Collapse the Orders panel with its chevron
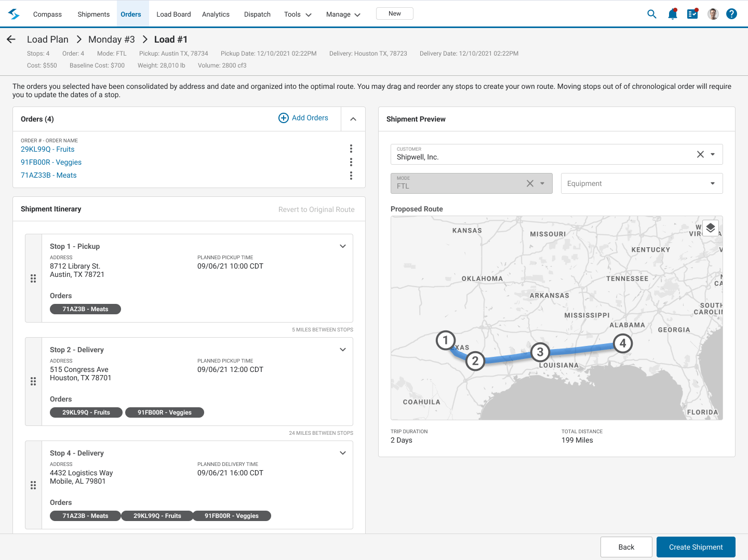748x560 pixels. click(353, 119)
